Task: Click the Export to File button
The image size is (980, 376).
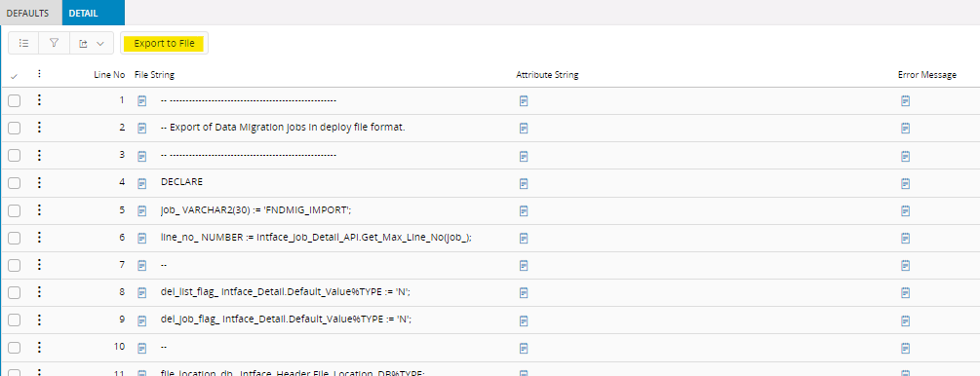Action: pyautogui.click(x=165, y=43)
